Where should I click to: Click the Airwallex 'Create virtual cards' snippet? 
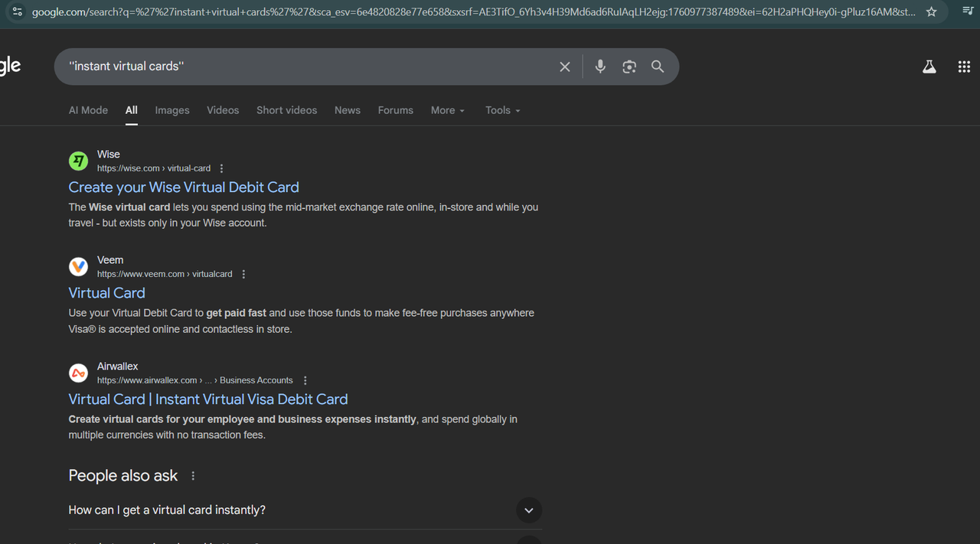293,427
